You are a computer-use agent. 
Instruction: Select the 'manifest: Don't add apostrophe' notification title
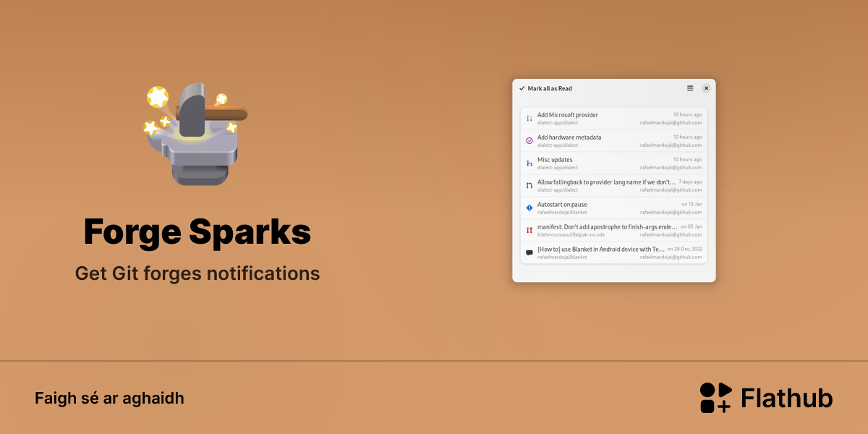(608, 227)
